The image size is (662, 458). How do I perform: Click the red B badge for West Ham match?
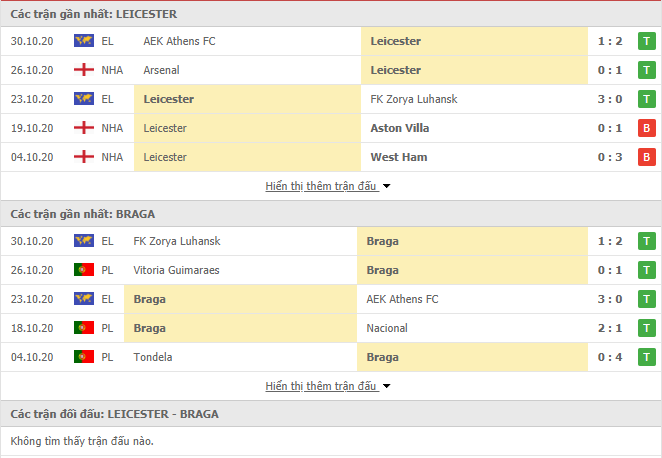click(646, 157)
